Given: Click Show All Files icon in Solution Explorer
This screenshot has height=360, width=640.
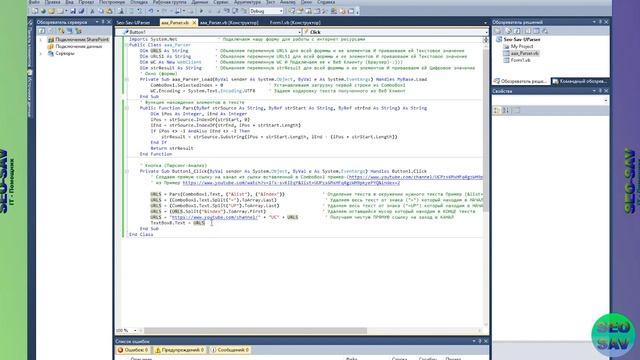Looking at the screenshot, I should 508,31.
